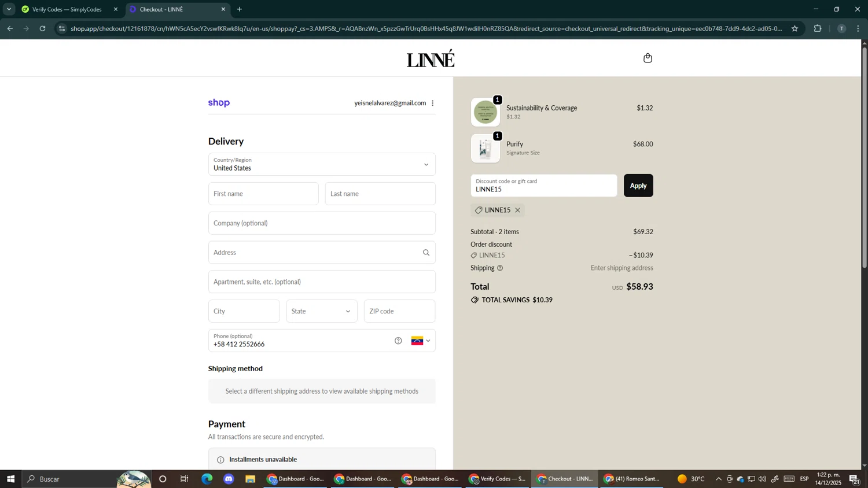Close the Verify Codes tab
This screenshot has height=488, width=868.
point(116,9)
